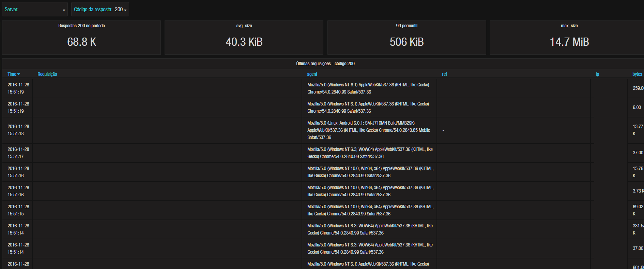Sort table by the ref column header
The height and width of the screenshot is (269, 644).
[444, 74]
